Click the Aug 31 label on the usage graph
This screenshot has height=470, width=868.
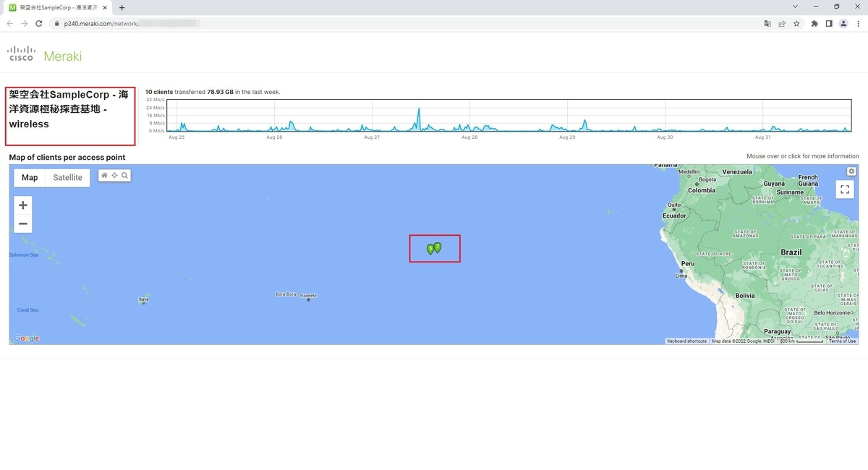tap(762, 137)
